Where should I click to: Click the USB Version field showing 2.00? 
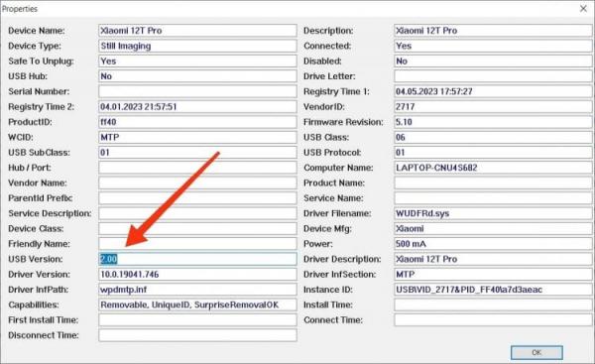click(x=197, y=259)
